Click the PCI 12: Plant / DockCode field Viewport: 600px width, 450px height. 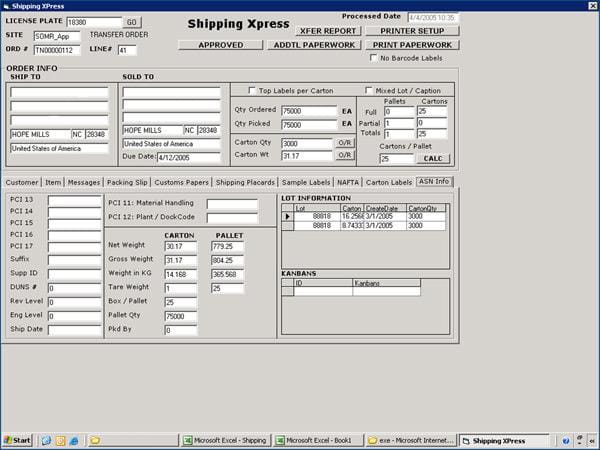click(232, 218)
